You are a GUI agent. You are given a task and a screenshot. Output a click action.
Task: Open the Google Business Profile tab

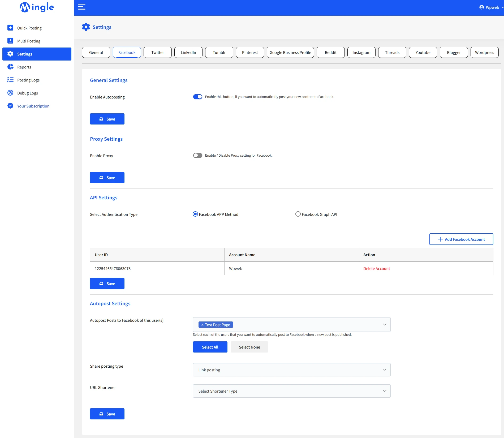[x=290, y=53]
